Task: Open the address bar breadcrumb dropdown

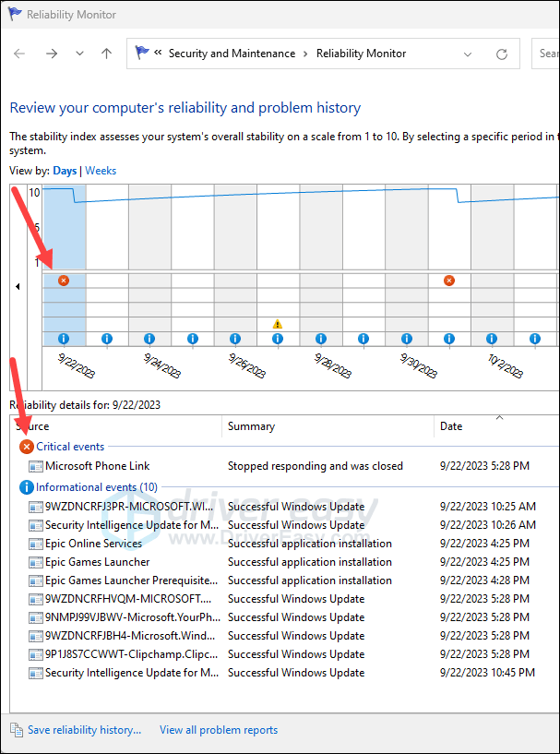Action: [467, 54]
